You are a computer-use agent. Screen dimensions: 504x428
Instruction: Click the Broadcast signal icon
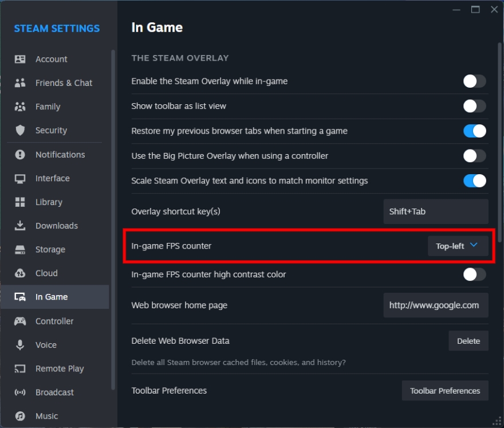20,392
